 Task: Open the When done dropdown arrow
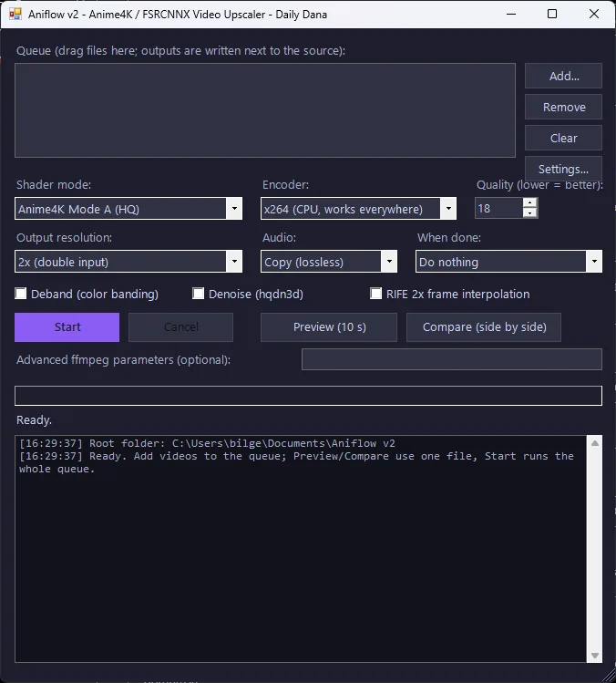click(594, 262)
